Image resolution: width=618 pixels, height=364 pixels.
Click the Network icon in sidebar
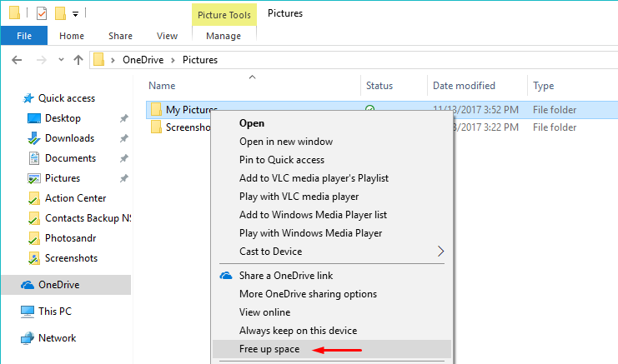[x=28, y=338]
